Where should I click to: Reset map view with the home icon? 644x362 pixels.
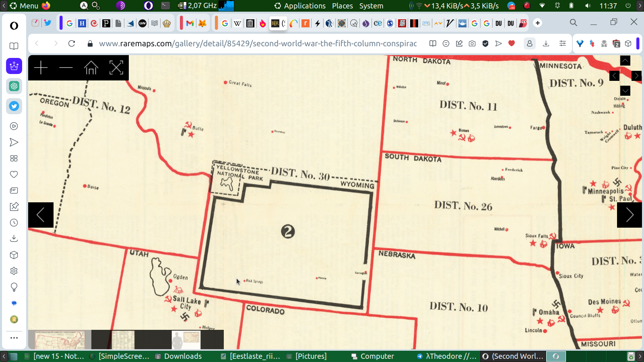click(91, 68)
